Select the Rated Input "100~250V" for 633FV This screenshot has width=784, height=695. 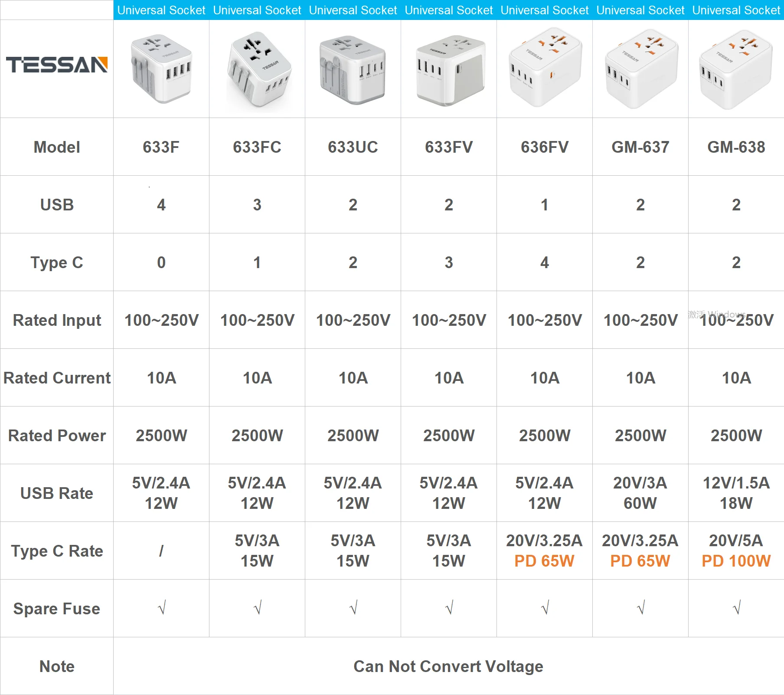449,320
